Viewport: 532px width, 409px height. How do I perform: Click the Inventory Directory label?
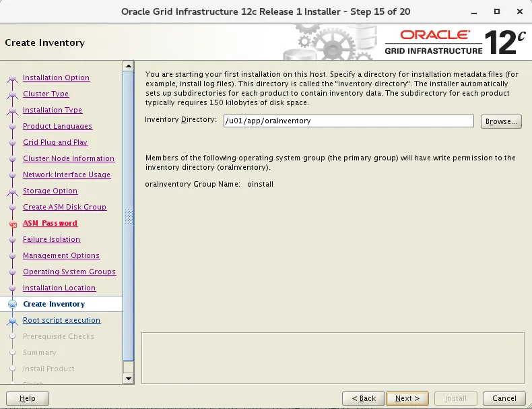pos(180,120)
